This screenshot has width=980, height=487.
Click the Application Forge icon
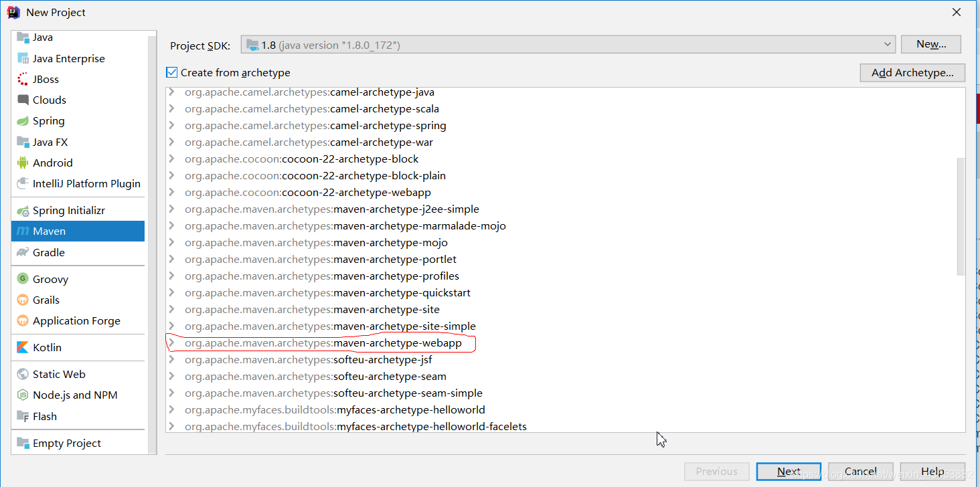click(x=23, y=320)
